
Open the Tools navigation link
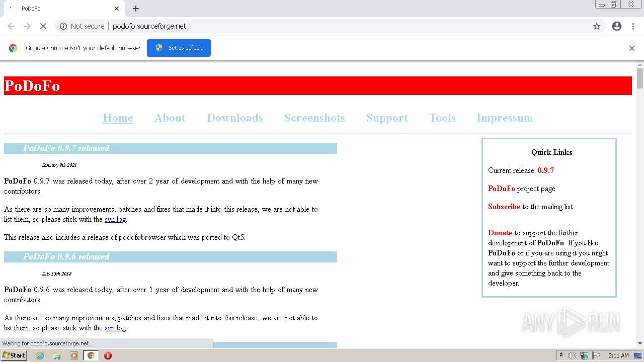click(x=442, y=118)
